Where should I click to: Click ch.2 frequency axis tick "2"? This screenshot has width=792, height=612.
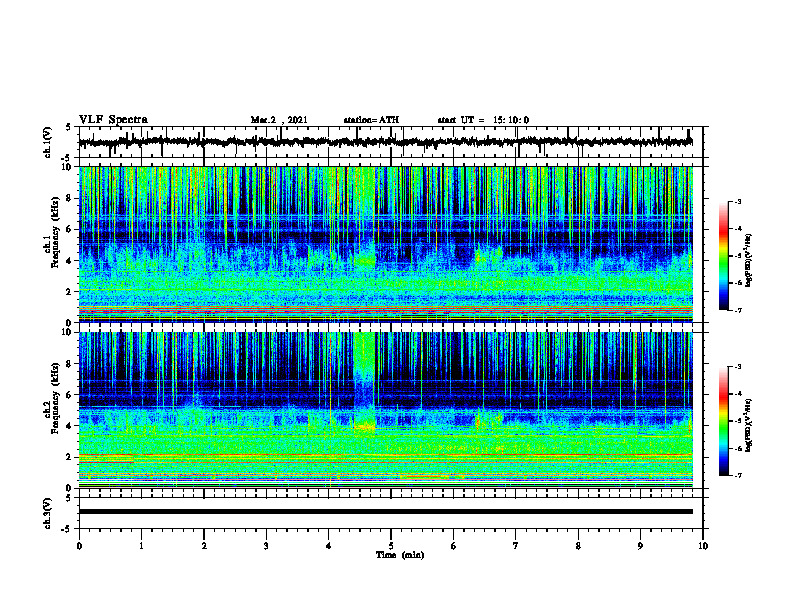pos(69,457)
